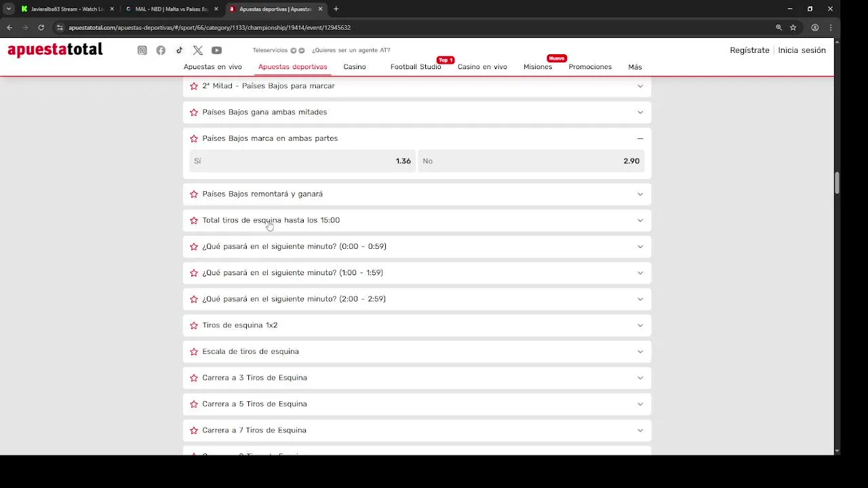Open the Teleservicios link
868x488 pixels.
(x=270, y=50)
